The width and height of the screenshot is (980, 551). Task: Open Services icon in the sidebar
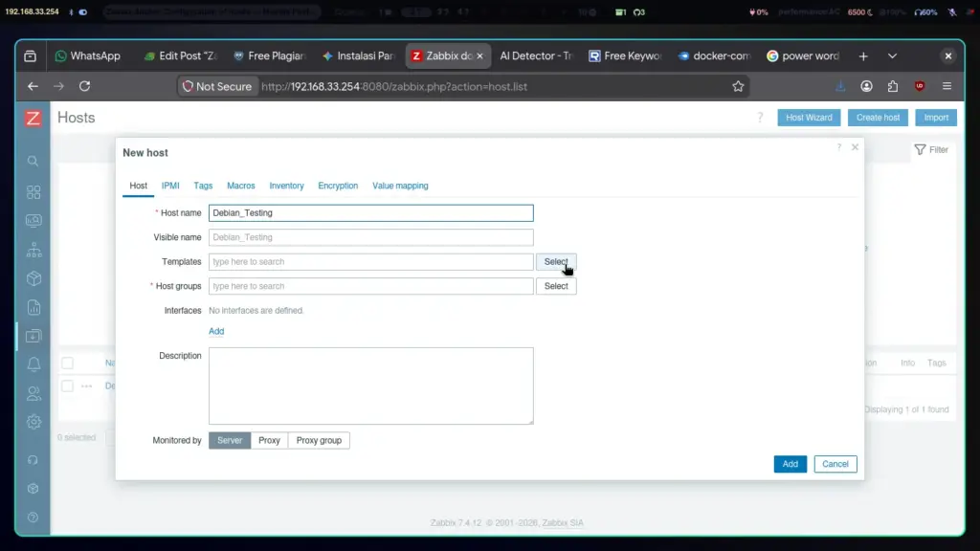pyautogui.click(x=33, y=250)
